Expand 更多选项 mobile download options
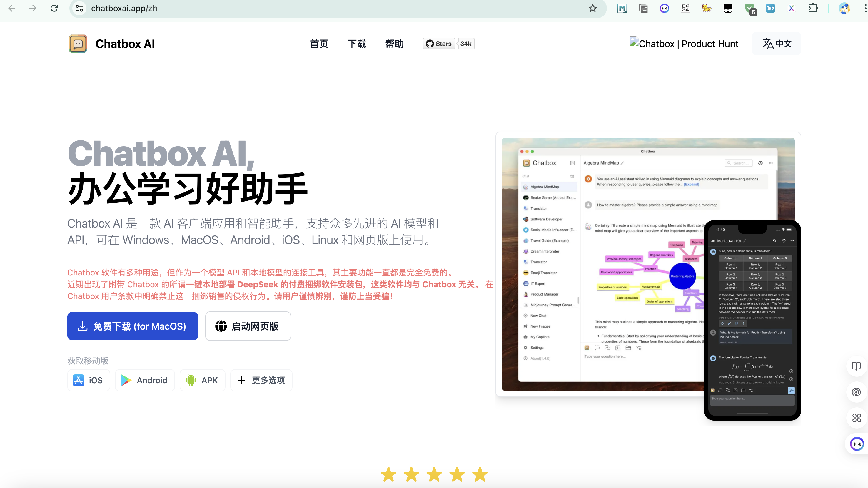The image size is (868, 488). coord(261,380)
